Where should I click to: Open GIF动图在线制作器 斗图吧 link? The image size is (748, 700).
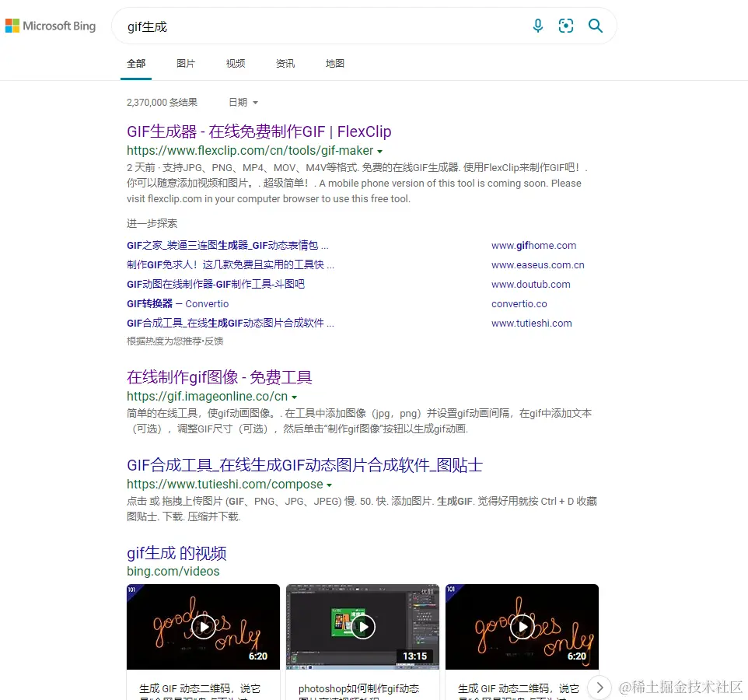(215, 284)
